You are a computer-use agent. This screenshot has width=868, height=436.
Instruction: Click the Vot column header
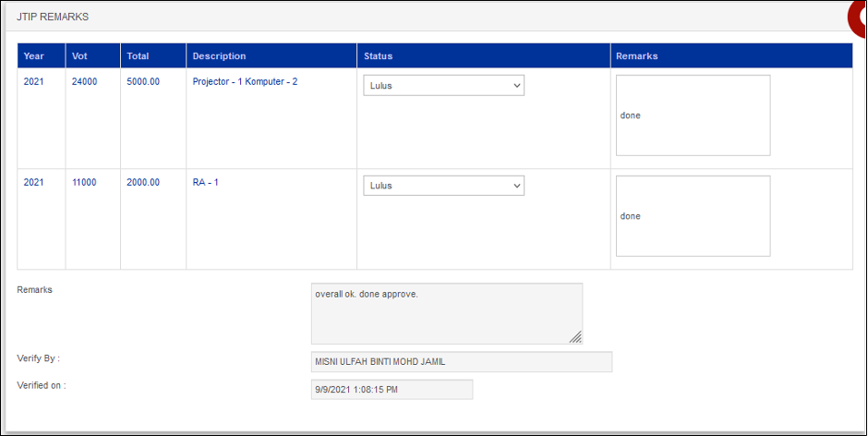click(x=80, y=56)
